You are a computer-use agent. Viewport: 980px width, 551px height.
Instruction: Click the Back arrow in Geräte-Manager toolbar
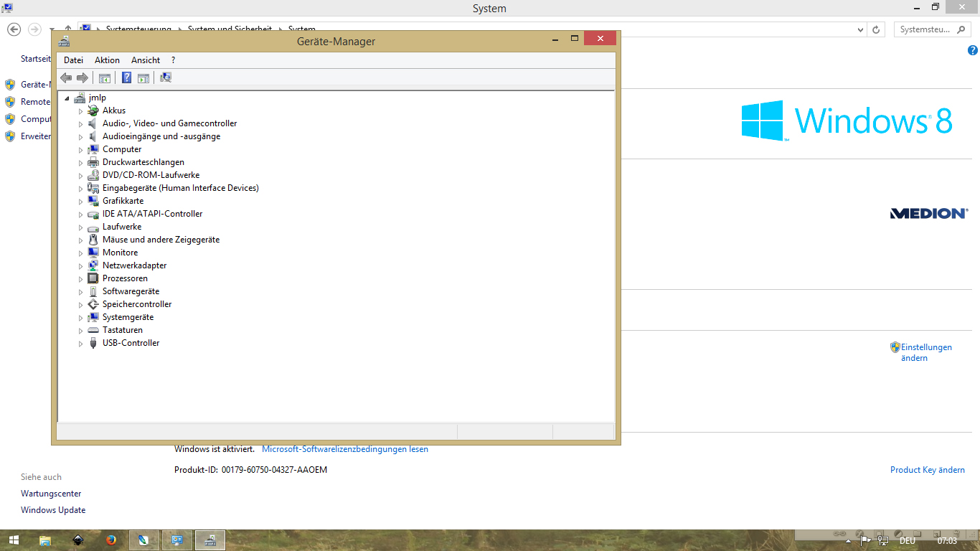pos(66,77)
